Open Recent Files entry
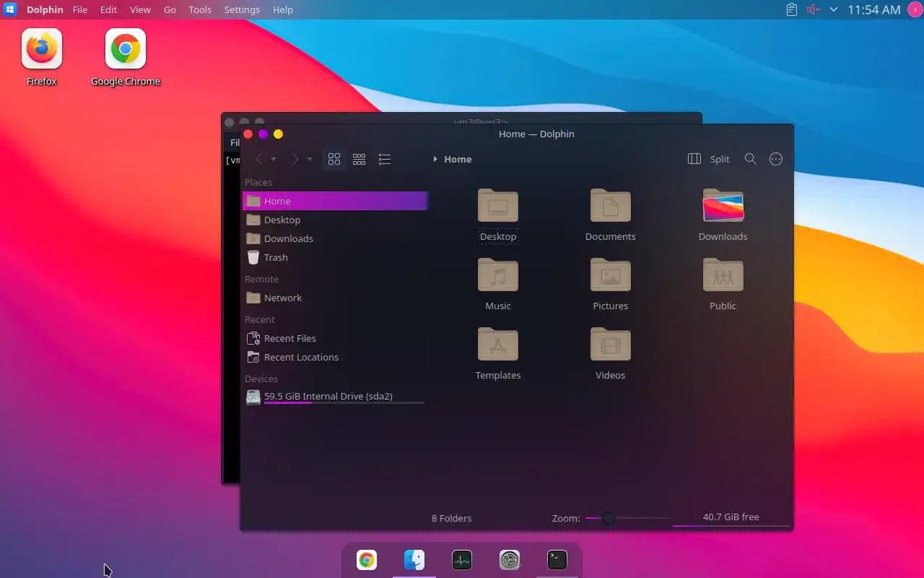This screenshot has width=924, height=578. click(336, 338)
